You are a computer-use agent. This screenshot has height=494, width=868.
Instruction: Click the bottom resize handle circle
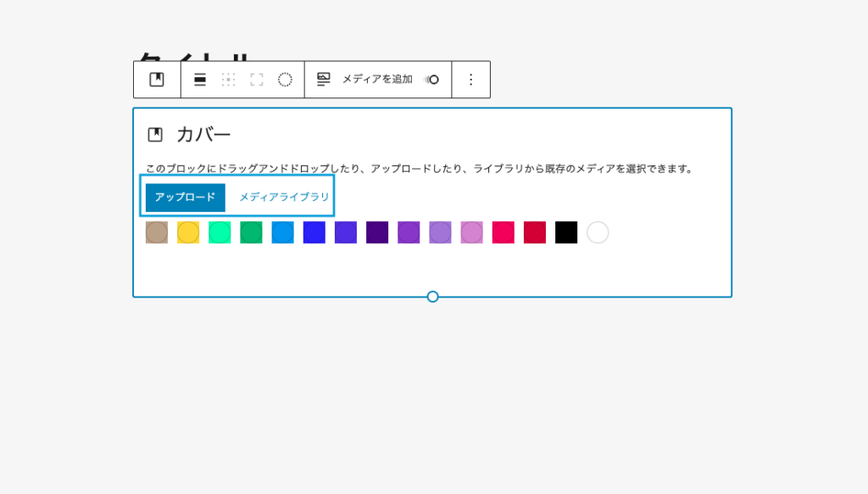[x=433, y=297]
